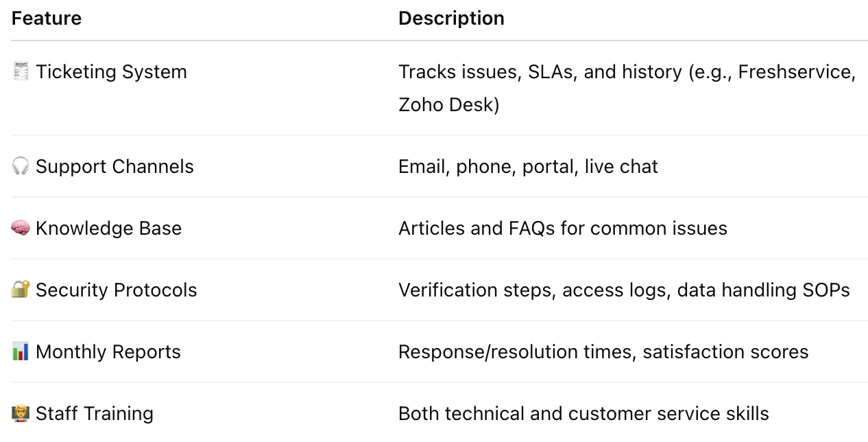This screenshot has height=442, width=868.
Task: Select the Knowledge Base label
Action: point(108,228)
